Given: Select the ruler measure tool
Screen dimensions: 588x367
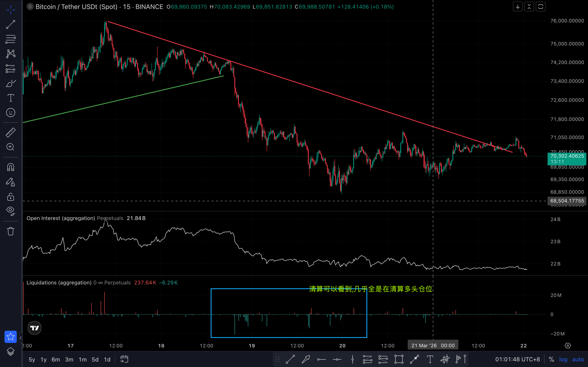Looking at the screenshot, I should [10, 133].
